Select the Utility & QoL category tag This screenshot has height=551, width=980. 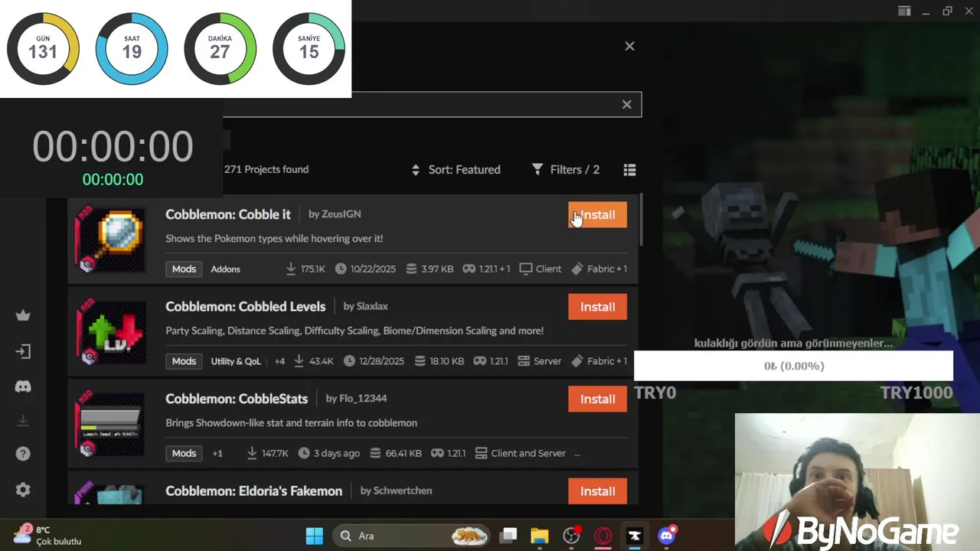pos(236,361)
